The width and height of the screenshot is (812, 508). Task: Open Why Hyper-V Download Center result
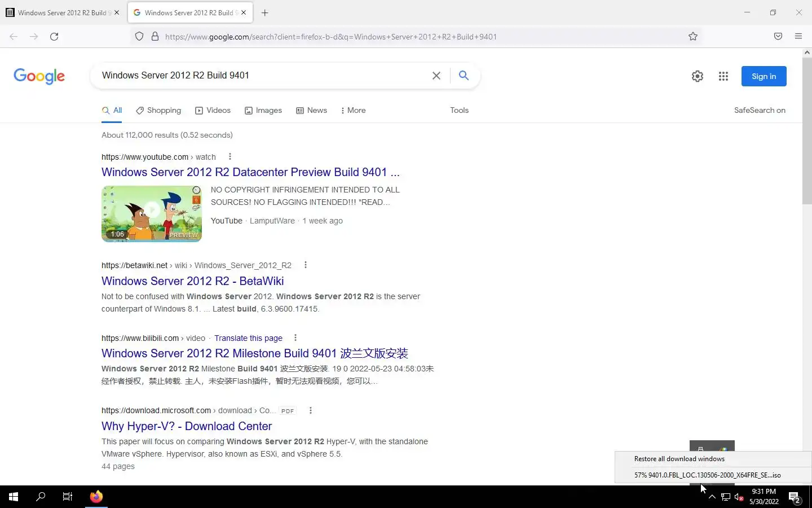click(187, 426)
